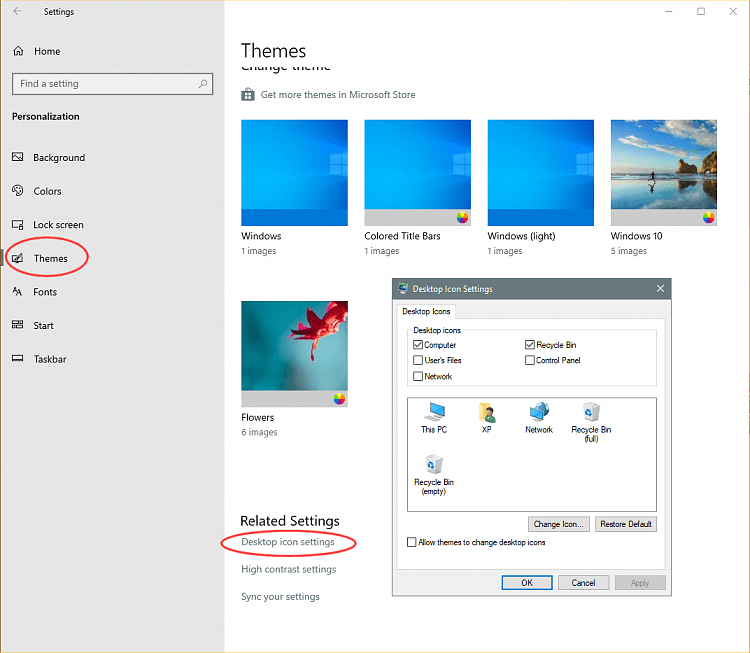Enable the Control Panel checkbox
Viewport: 750px width, 653px height.
[x=529, y=360]
